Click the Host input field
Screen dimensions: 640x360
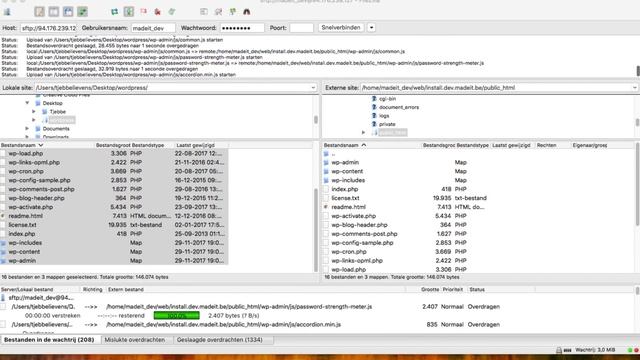49,28
